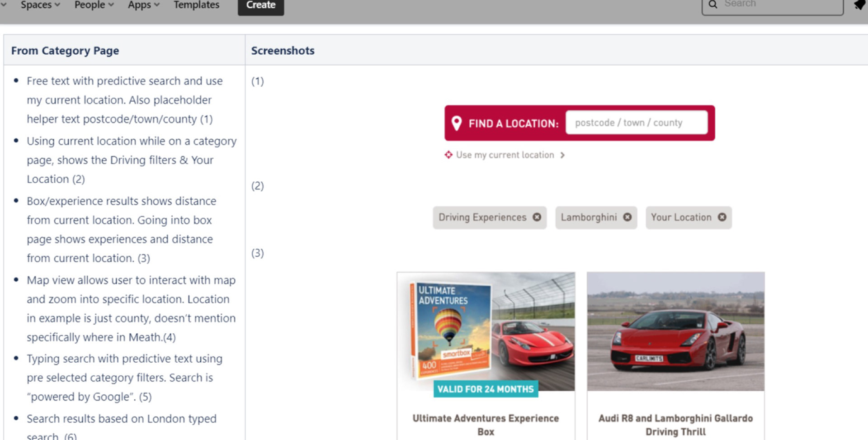Remove the Your Location filter tag
This screenshot has height=440, width=868.
click(722, 217)
